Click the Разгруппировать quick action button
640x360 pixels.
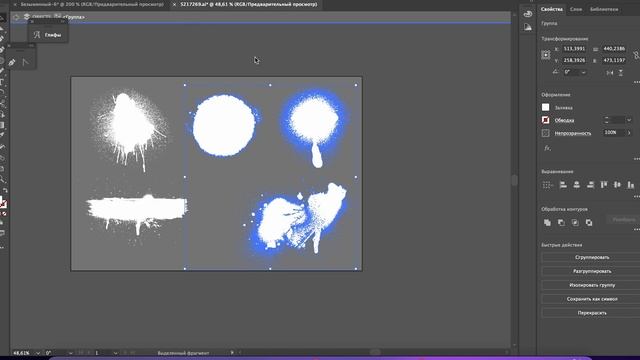click(x=592, y=271)
